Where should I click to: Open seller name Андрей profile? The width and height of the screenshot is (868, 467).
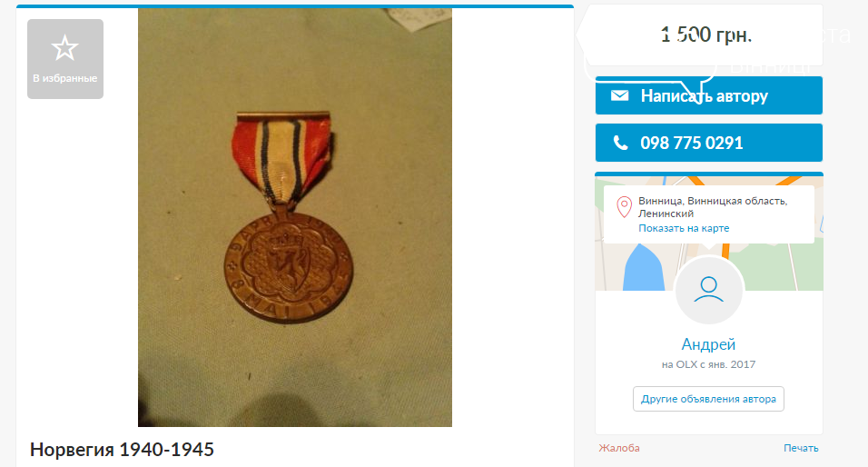coord(708,344)
